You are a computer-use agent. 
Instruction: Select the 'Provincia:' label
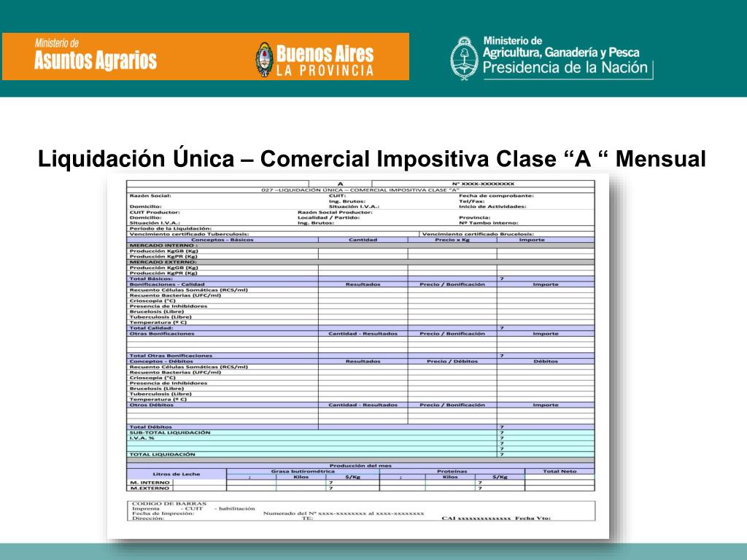tap(474, 217)
